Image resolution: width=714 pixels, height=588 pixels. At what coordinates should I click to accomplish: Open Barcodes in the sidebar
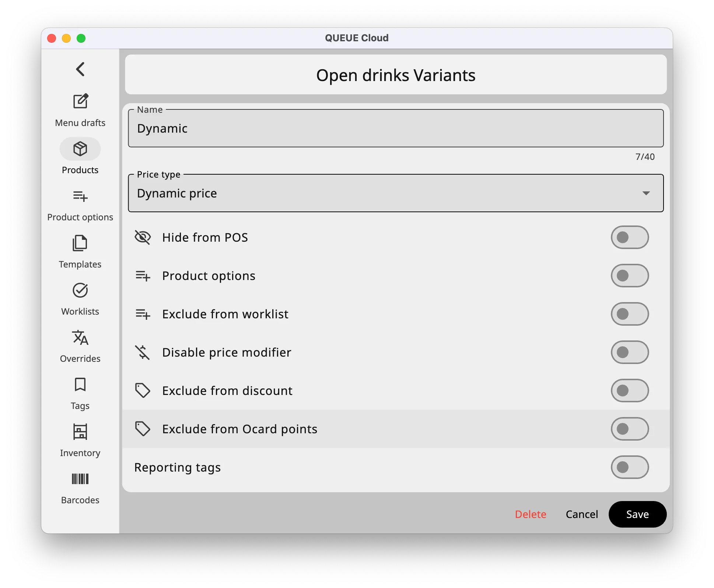[80, 488]
